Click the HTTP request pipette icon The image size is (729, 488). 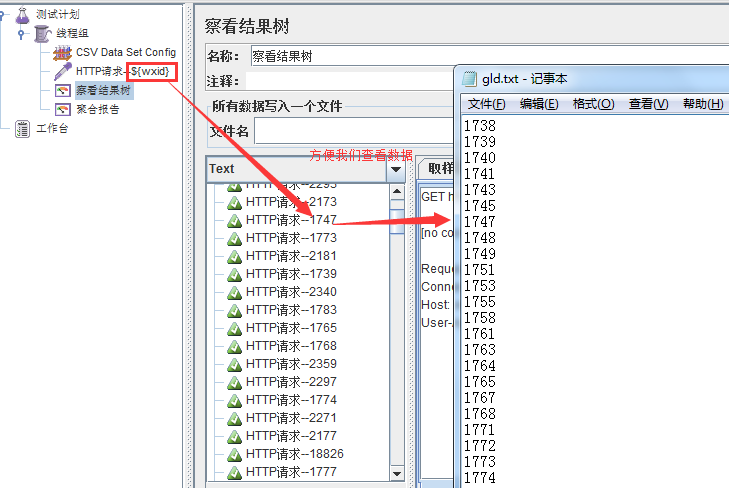[62, 72]
